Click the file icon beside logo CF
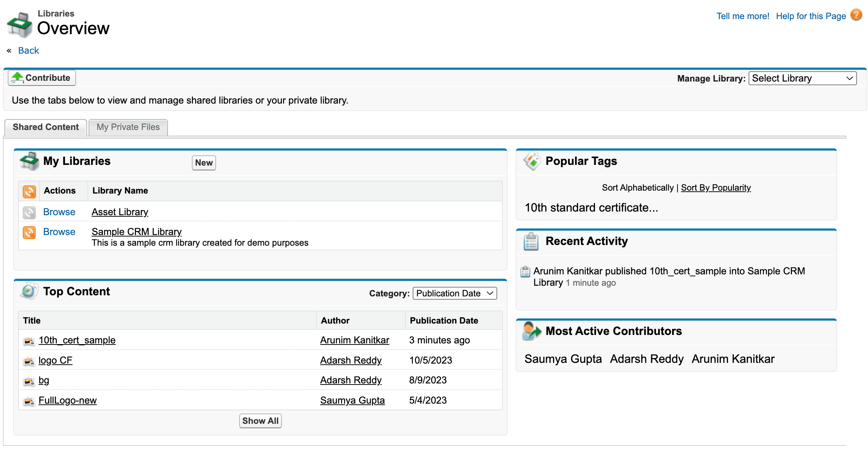Image resolution: width=868 pixels, height=451 pixels. click(29, 360)
